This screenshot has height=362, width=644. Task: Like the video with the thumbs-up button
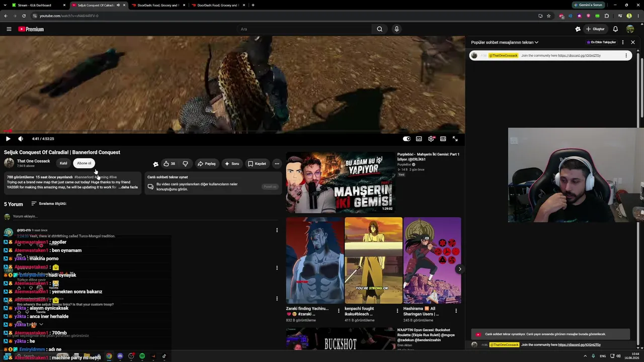click(170, 163)
